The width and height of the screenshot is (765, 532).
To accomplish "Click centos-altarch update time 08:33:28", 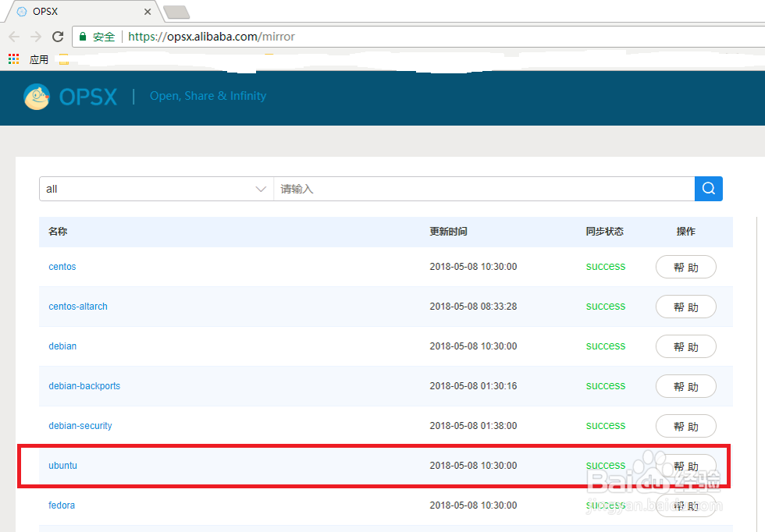I will [x=473, y=307].
